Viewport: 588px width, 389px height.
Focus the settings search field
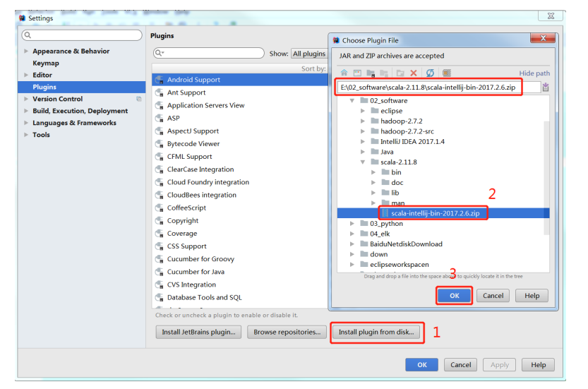pos(82,35)
